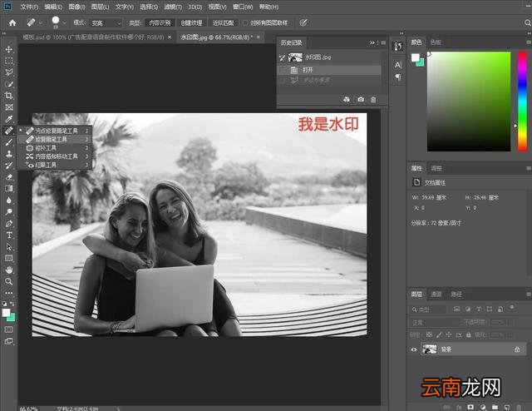Select the Rectangle shape tool
The width and height of the screenshot is (532, 411).
tap(9, 259)
